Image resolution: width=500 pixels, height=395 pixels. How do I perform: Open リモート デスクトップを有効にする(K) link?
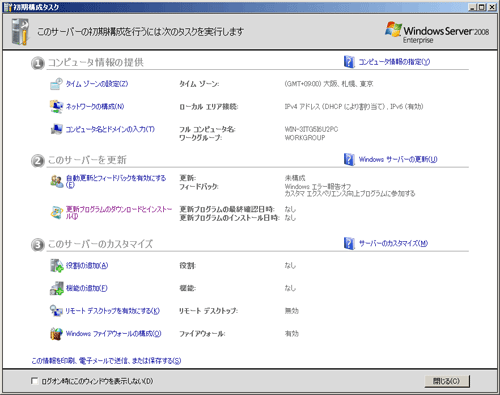[112, 311]
